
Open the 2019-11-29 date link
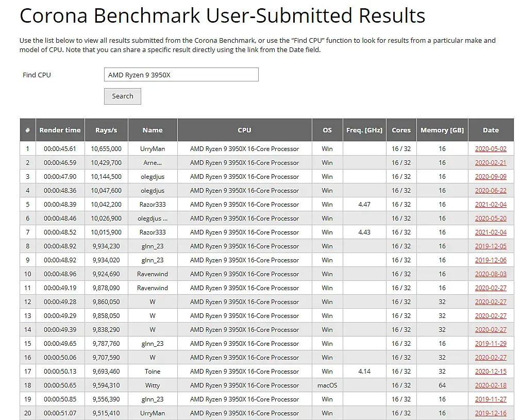[x=491, y=344]
